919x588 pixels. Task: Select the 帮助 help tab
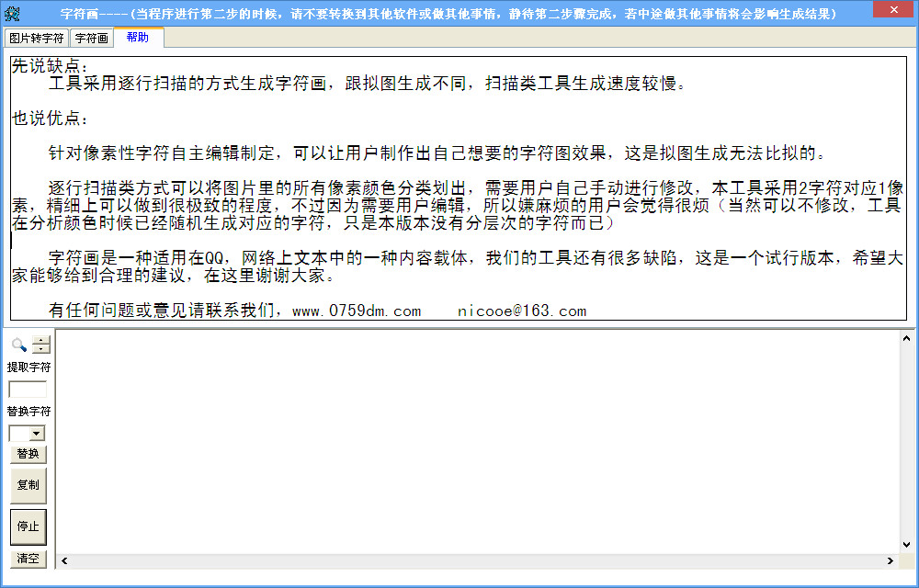point(137,39)
